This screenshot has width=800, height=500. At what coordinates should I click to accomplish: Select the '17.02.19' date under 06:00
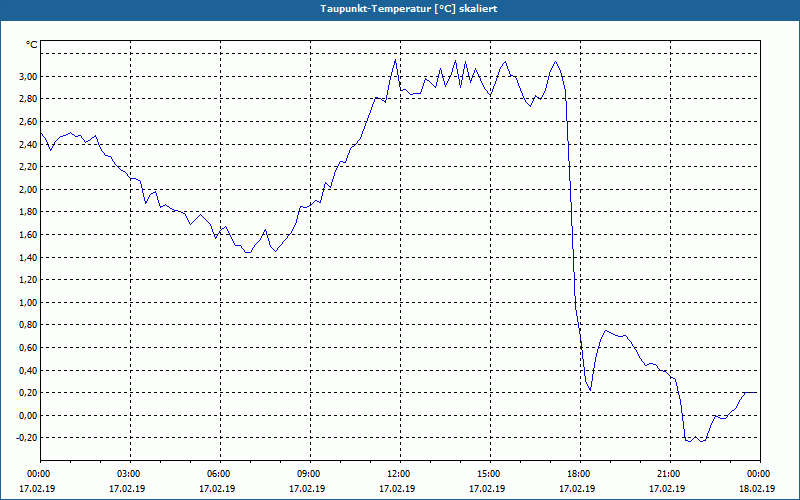click(217, 489)
